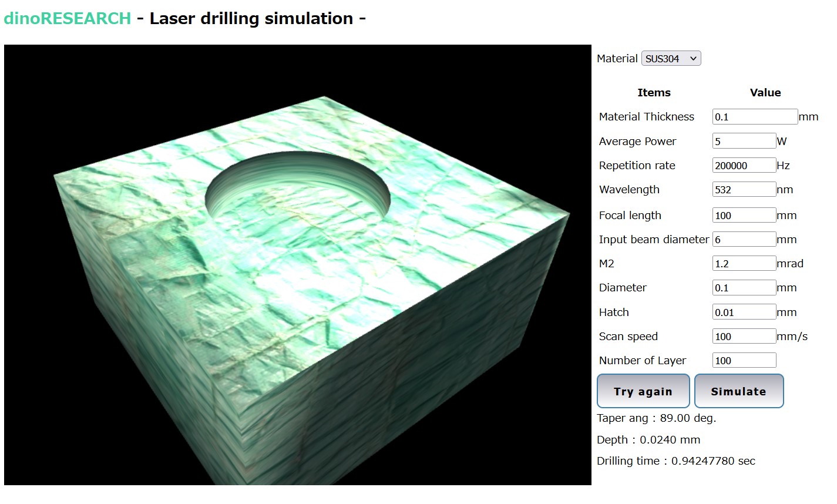Click the Input beam diameter field
The height and width of the screenshot is (504, 837).
[744, 240]
